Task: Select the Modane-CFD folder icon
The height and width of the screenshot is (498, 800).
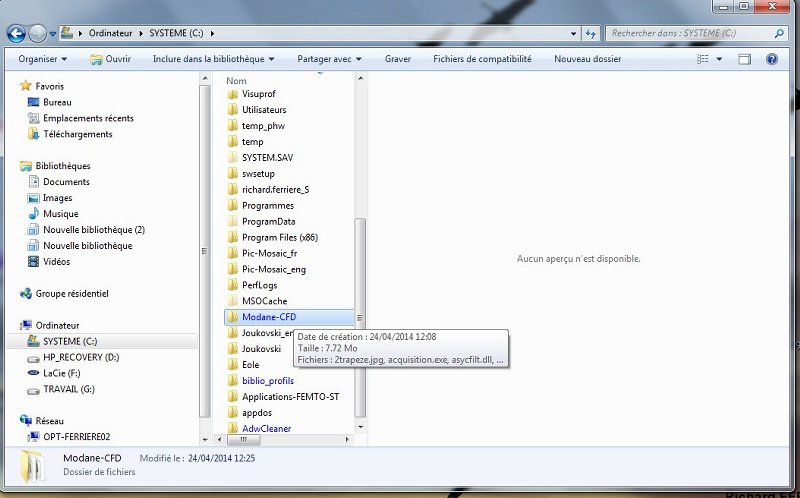Action: 233,317
